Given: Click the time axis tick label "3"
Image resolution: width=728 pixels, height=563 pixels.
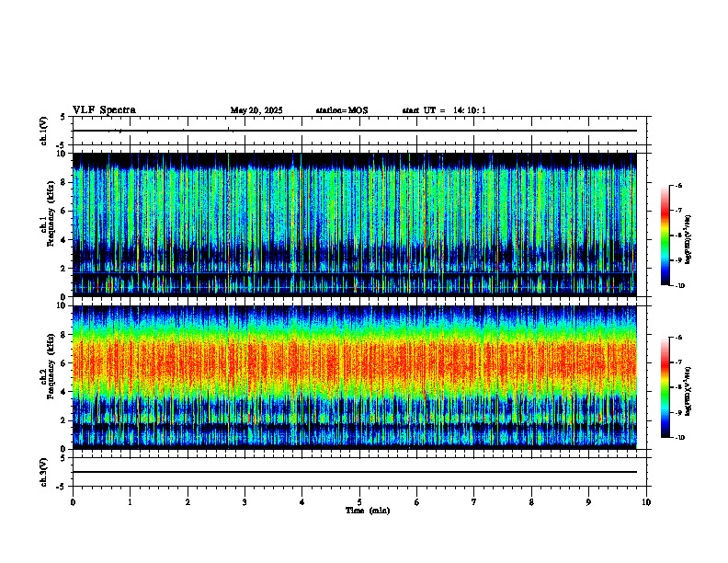Looking at the screenshot, I should click(245, 502).
